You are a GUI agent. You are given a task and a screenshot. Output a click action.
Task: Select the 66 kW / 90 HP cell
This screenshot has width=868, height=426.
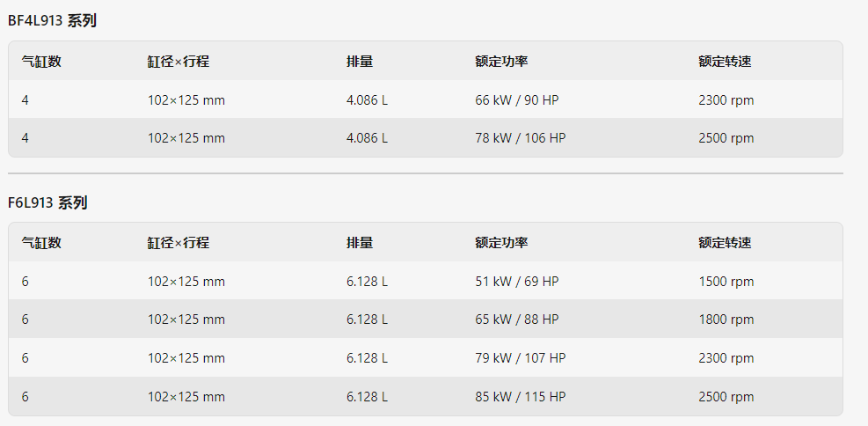tap(517, 100)
